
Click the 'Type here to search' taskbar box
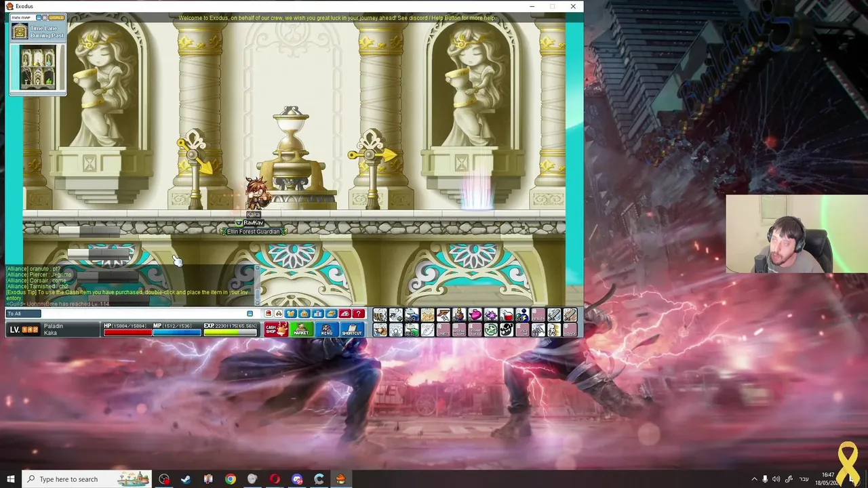87,479
